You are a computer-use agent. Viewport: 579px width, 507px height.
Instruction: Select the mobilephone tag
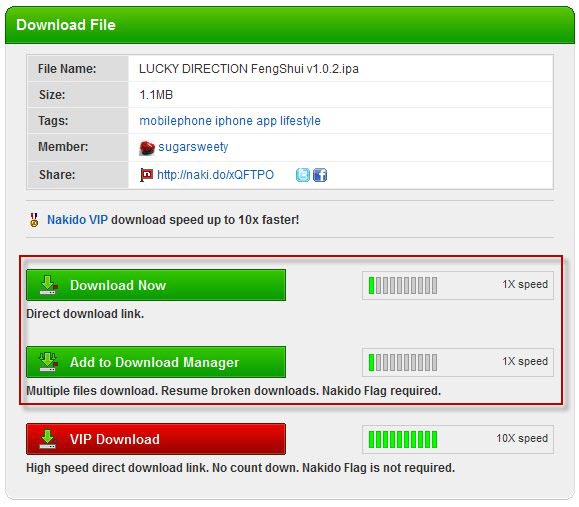[x=175, y=121]
